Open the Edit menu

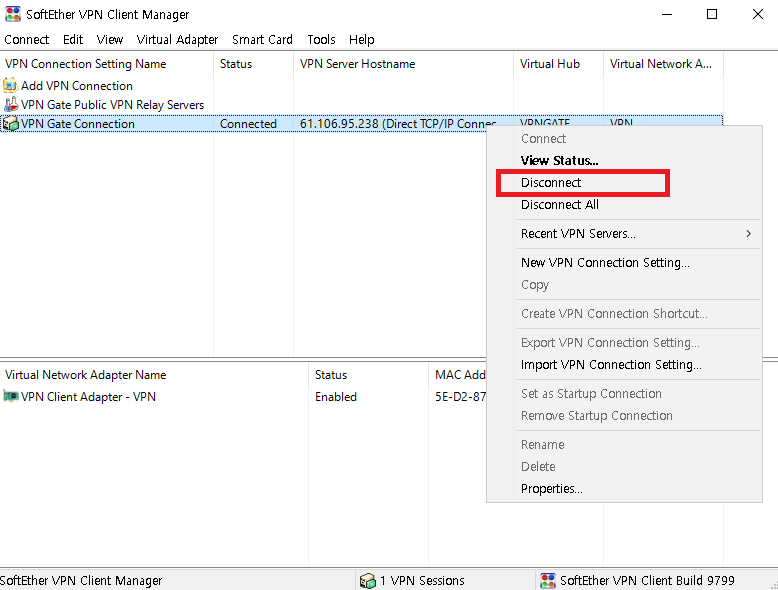point(73,40)
